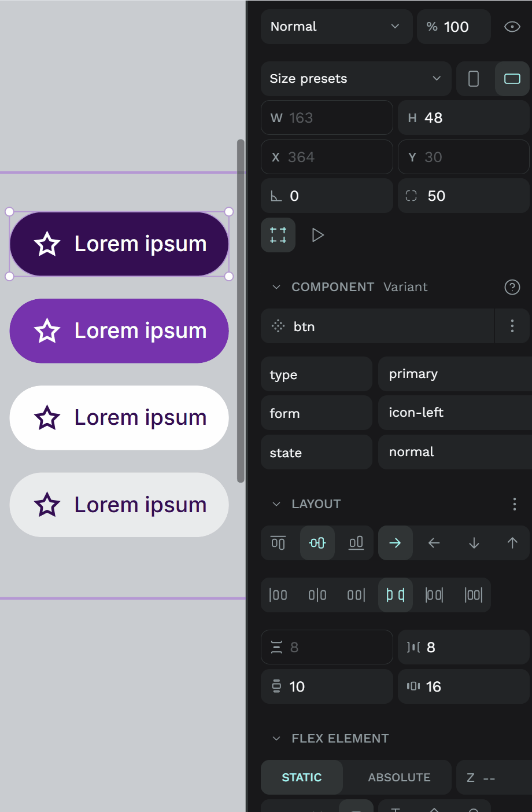Click the play triangle icon

coord(317,235)
